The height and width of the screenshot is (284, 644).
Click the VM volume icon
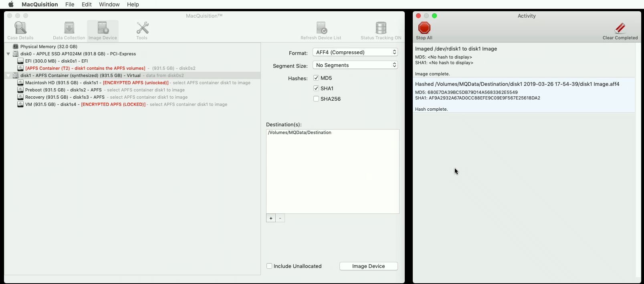(20, 104)
